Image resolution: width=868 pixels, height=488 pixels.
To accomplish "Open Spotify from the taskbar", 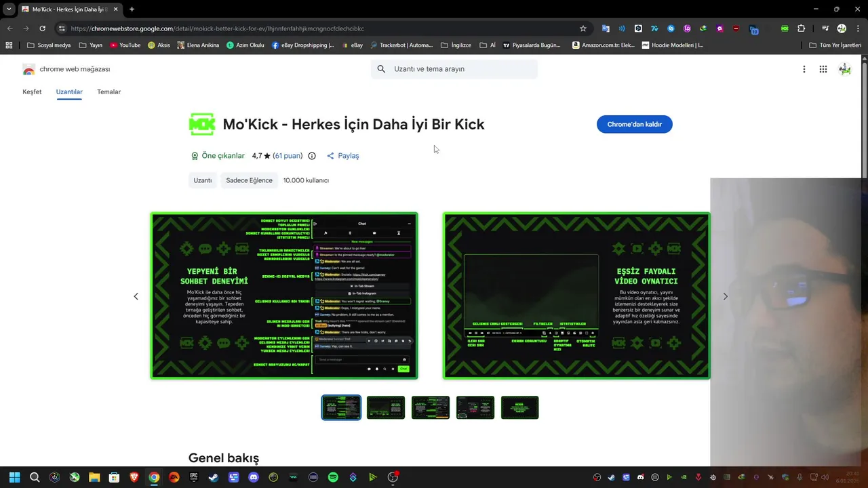I will pyautogui.click(x=333, y=477).
